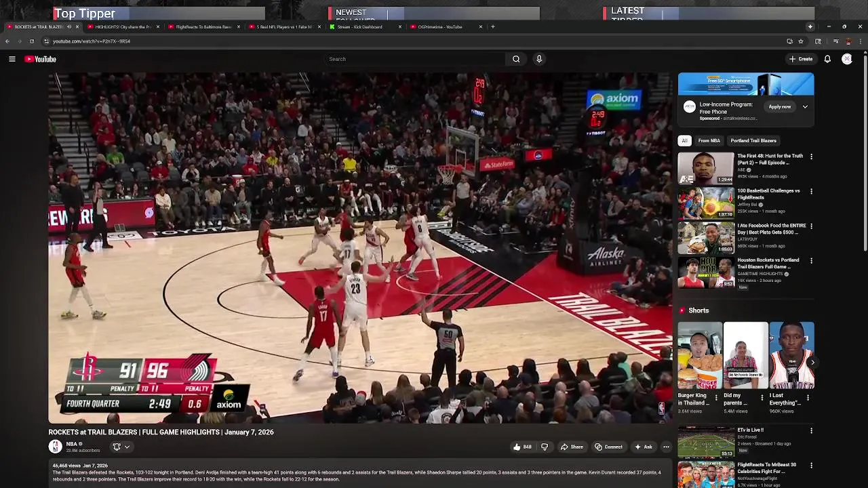Switch to the Stream - Kick Dashboard tab
The image size is (868, 488).
click(364, 27)
